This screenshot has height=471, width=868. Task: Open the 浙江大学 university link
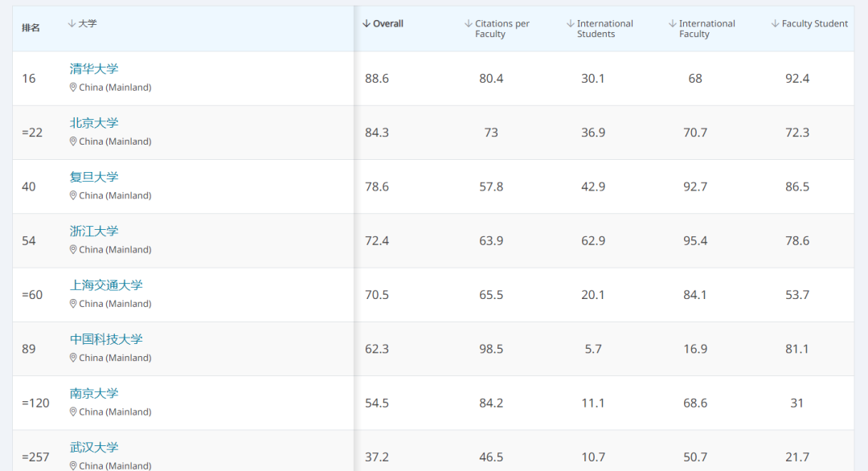pyautogui.click(x=94, y=231)
